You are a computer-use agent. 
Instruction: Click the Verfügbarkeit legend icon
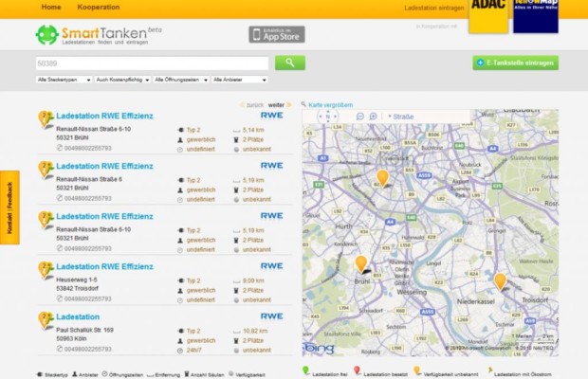[x=231, y=373]
